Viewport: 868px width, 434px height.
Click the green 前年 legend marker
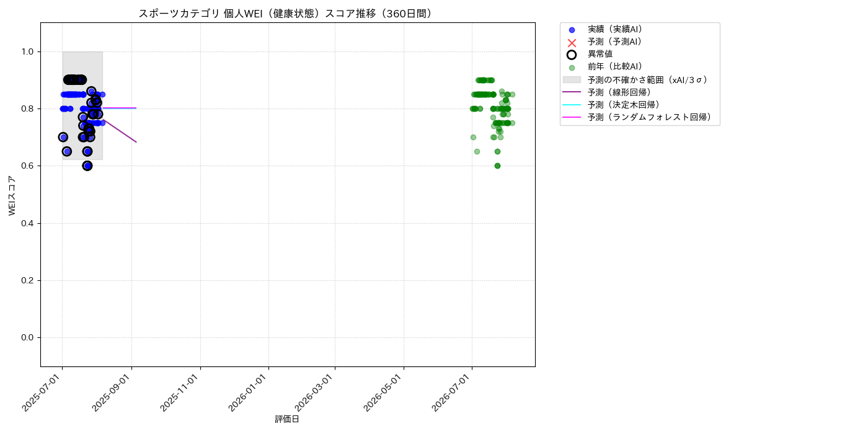point(572,68)
